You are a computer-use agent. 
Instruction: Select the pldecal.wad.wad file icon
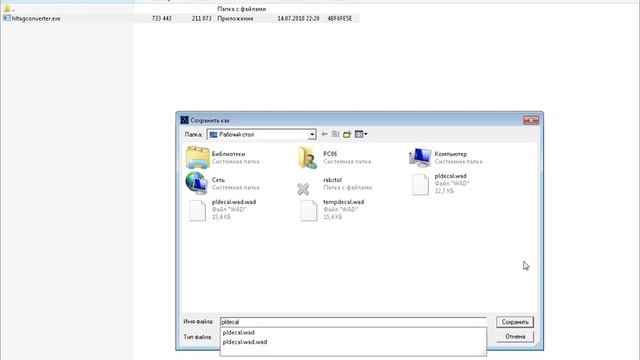pos(198,210)
